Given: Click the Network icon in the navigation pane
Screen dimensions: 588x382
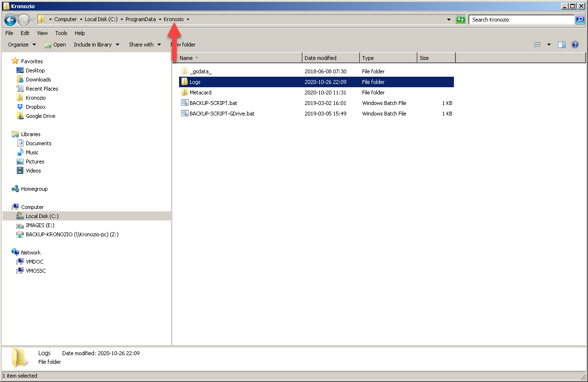Looking at the screenshot, I should (x=15, y=253).
